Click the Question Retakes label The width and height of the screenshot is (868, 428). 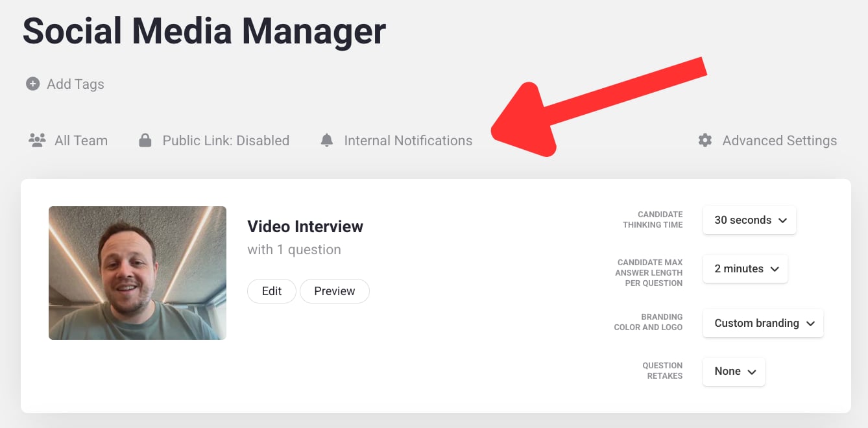point(662,371)
